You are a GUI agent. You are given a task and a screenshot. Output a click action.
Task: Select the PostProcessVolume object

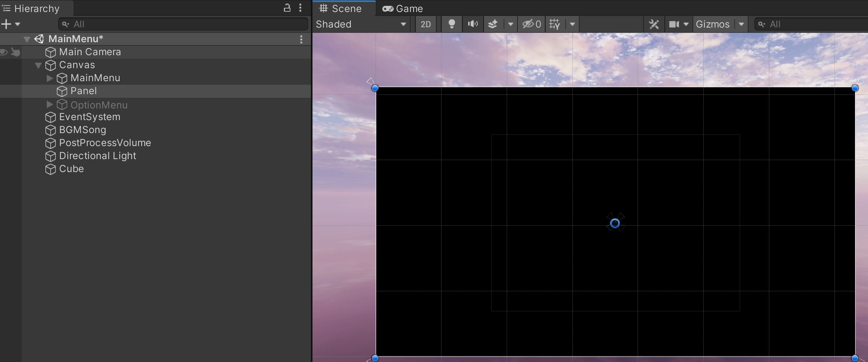(x=105, y=143)
